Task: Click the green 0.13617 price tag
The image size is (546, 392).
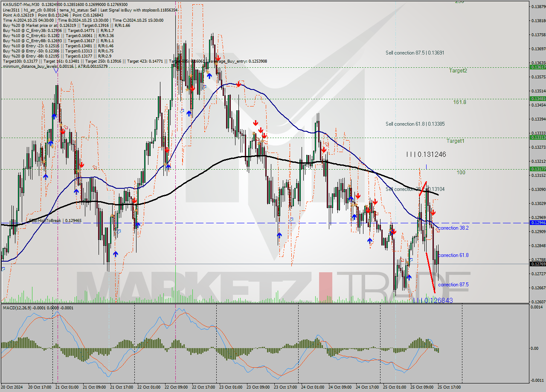Action: [x=537, y=67]
